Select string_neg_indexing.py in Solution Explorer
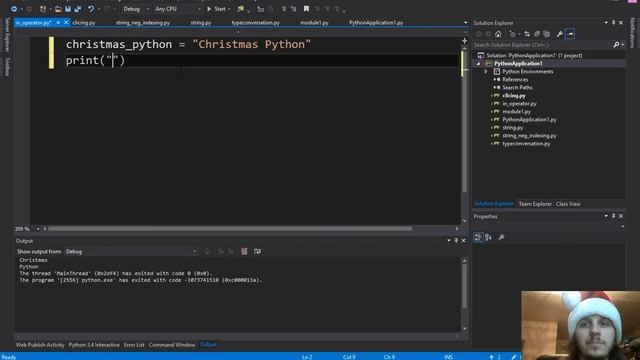The image size is (640, 360). (x=529, y=136)
